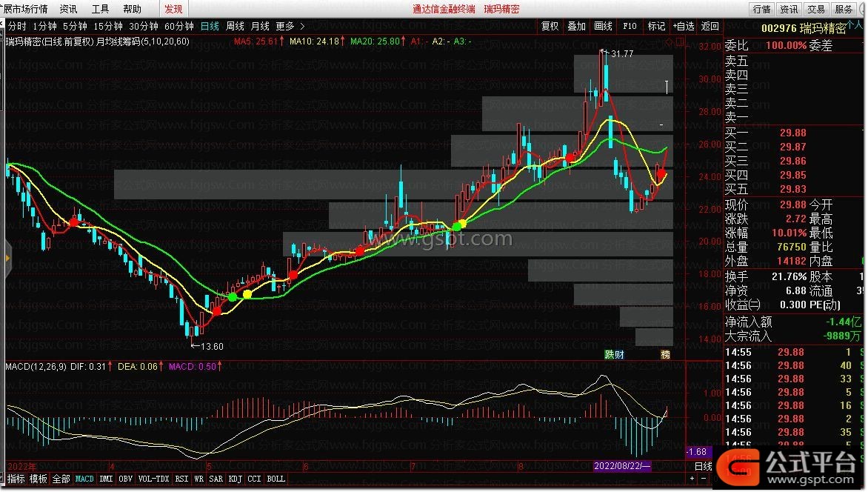868x492 pixels.
Task: Open the 模板 template selector
Action: click(39, 479)
